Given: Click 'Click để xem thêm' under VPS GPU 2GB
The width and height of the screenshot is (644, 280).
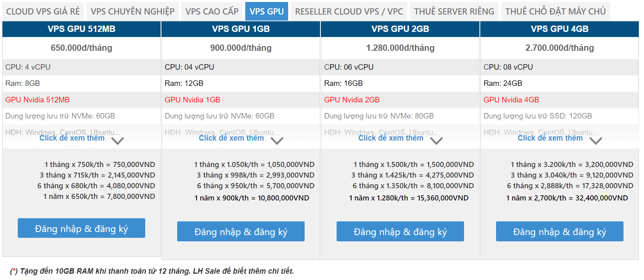Looking at the screenshot, I should coord(391,138).
